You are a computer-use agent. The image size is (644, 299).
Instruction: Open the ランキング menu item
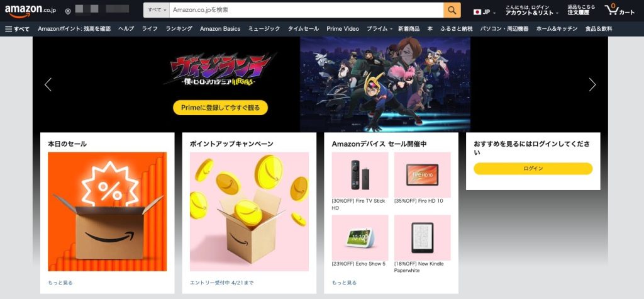click(179, 29)
